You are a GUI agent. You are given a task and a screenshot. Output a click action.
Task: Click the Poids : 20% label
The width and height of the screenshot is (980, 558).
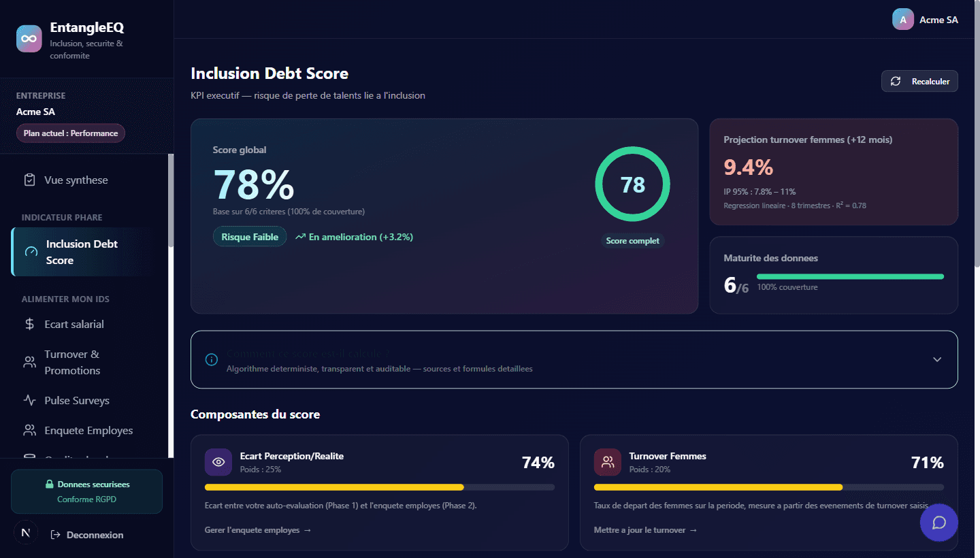pos(650,470)
